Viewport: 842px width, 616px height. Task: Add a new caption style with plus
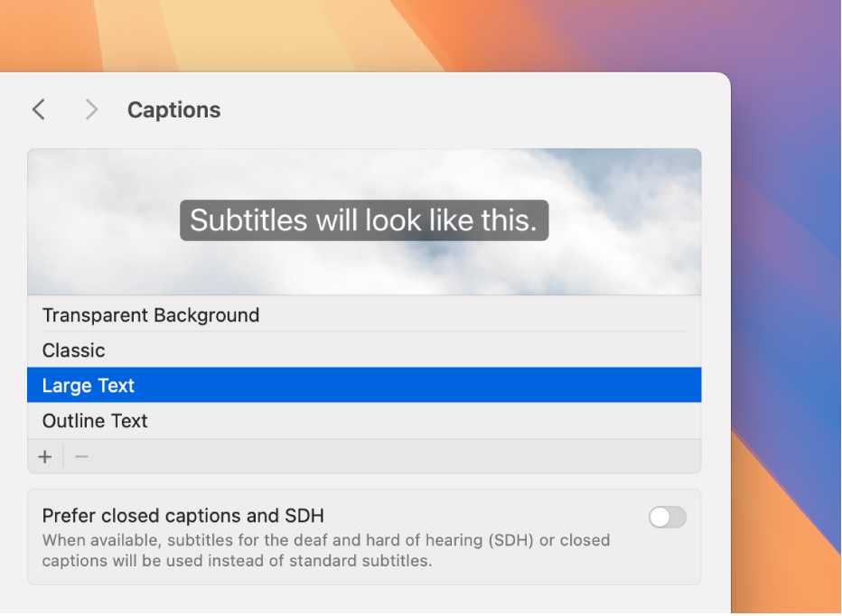point(45,457)
